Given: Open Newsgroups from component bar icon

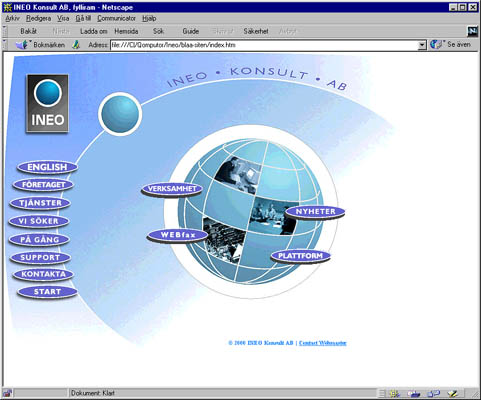Looking at the screenshot, I should pyautogui.click(x=434, y=394).
